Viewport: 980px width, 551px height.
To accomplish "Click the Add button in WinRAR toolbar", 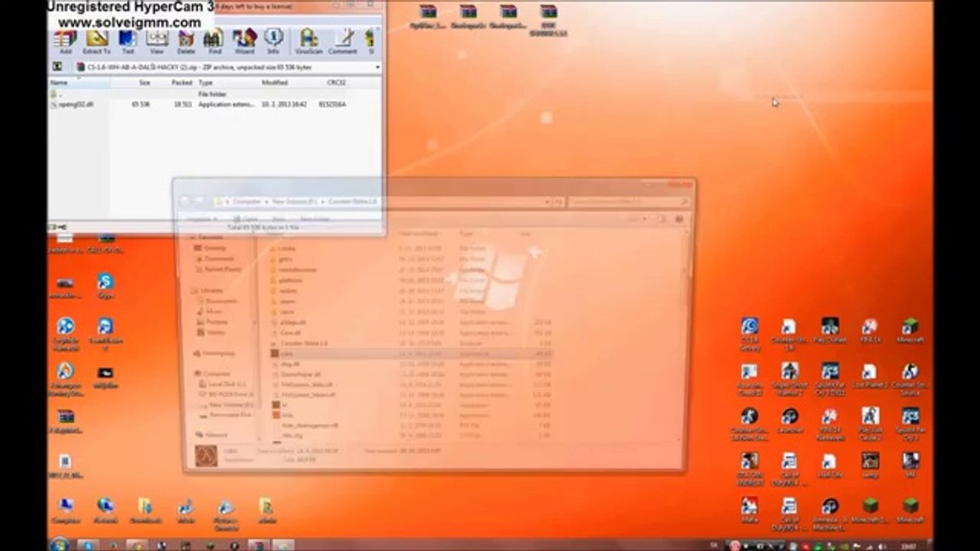I will pos(65,41).
